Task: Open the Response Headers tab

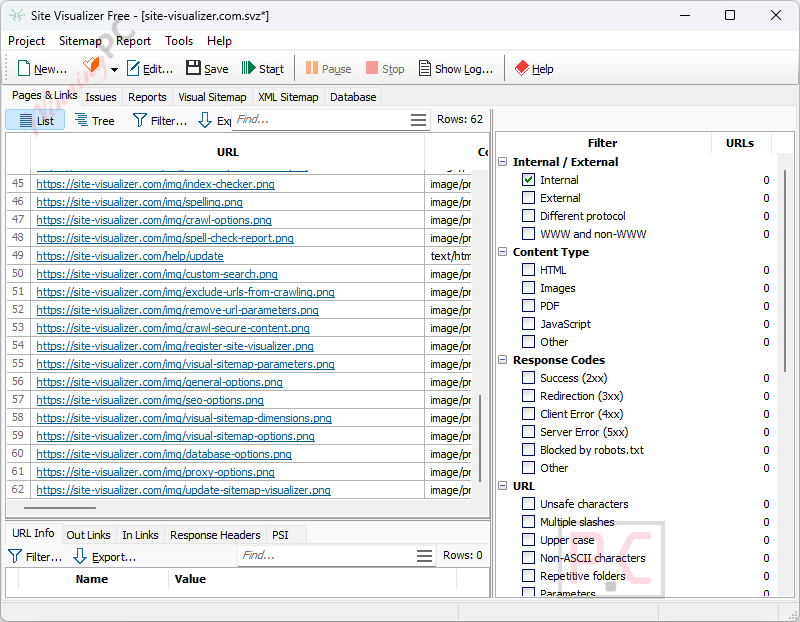Action: 215,535
